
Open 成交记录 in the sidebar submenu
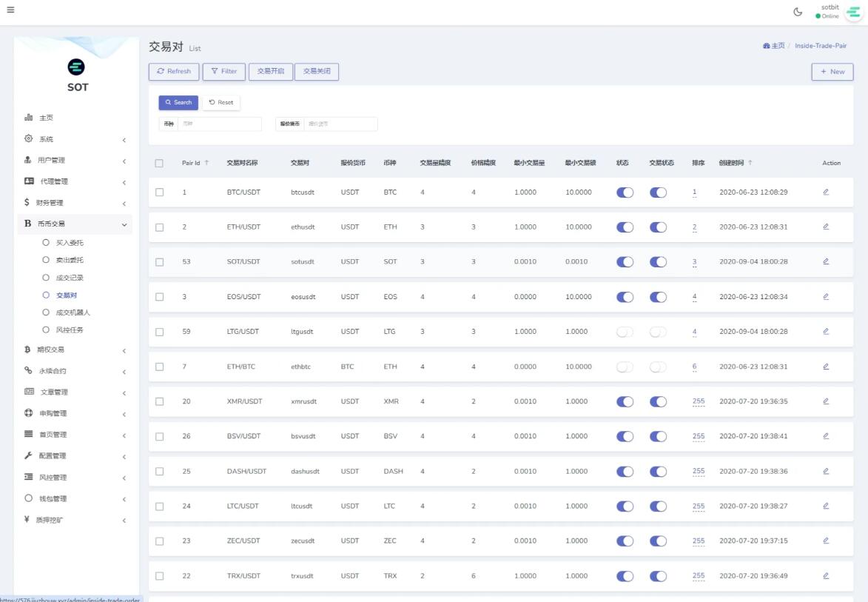point(70,278)
